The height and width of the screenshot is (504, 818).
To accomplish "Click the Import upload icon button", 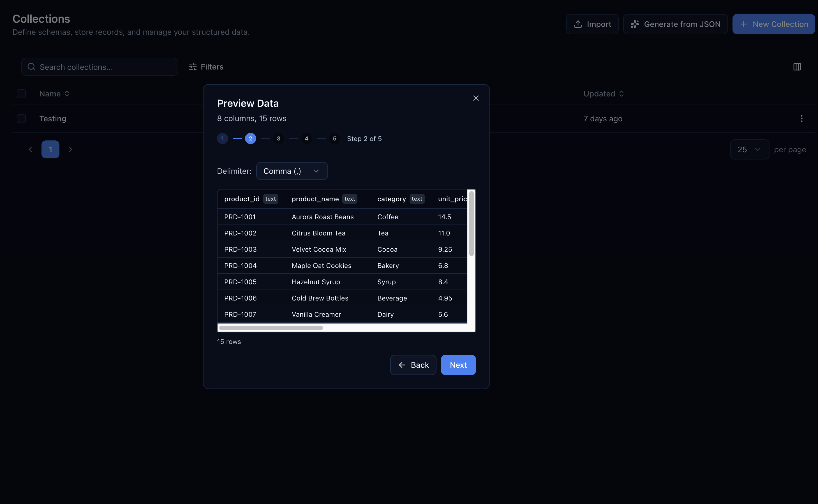I will coord(578,24).
